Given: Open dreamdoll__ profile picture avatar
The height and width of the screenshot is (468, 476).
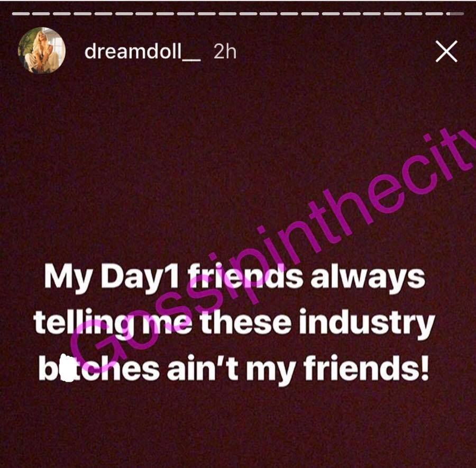Looking at the screenshot, I should 42,50.
